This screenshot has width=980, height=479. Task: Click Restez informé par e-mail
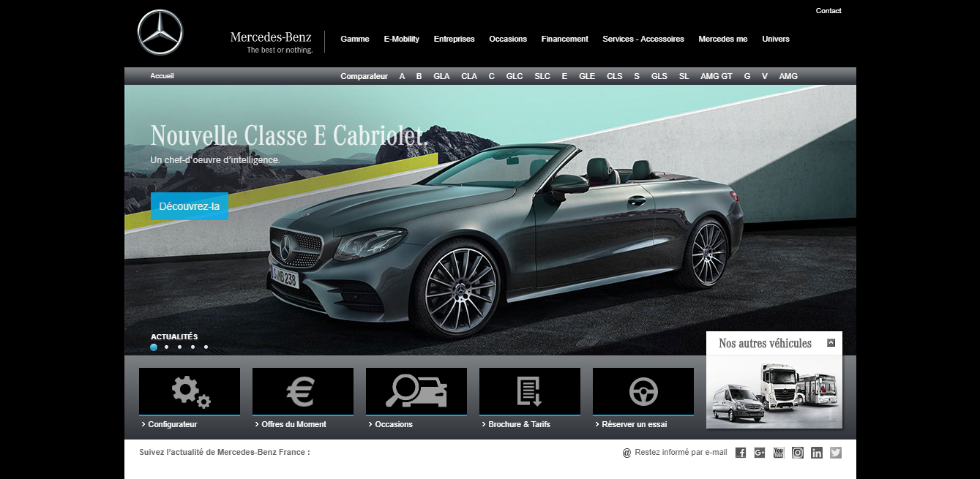[x=681, y=453]
